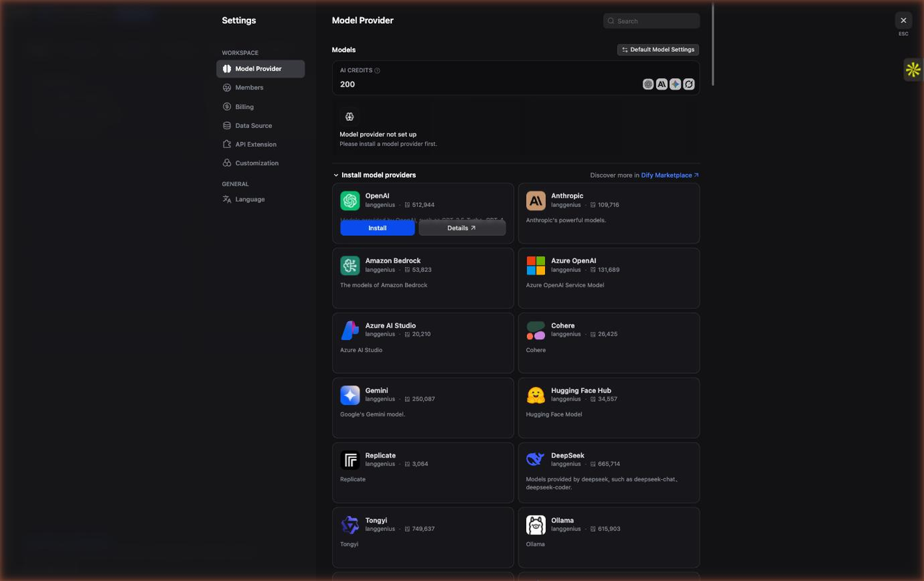Click the AI Credits info tooltip icon
This screenshot has width=924, height=581.
click(378, 71)
